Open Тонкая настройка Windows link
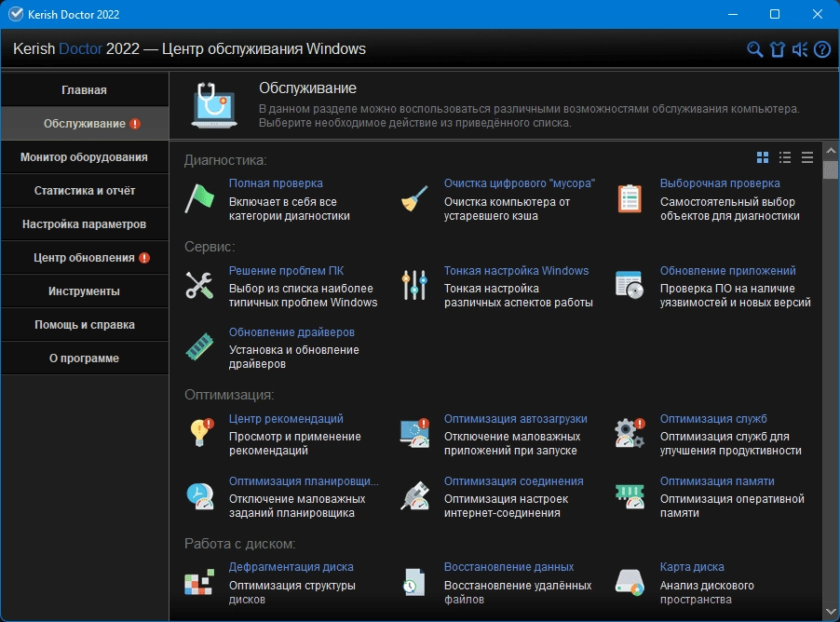 click(x=517, y=271)
